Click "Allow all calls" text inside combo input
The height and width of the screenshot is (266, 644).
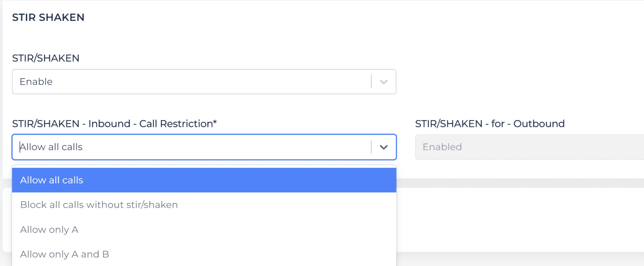click(51, 147)
